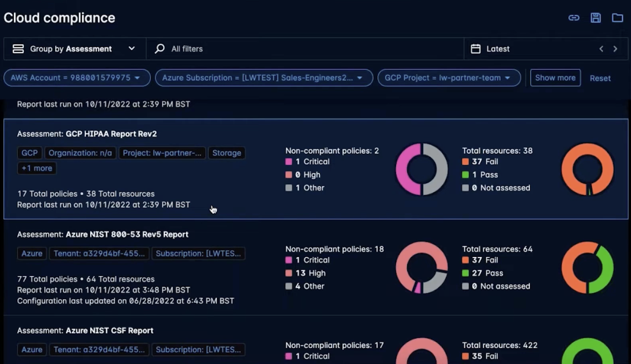This screenshot has height=364, width=631.
Task: Copy the page link icon
Action: coord(574,18)
